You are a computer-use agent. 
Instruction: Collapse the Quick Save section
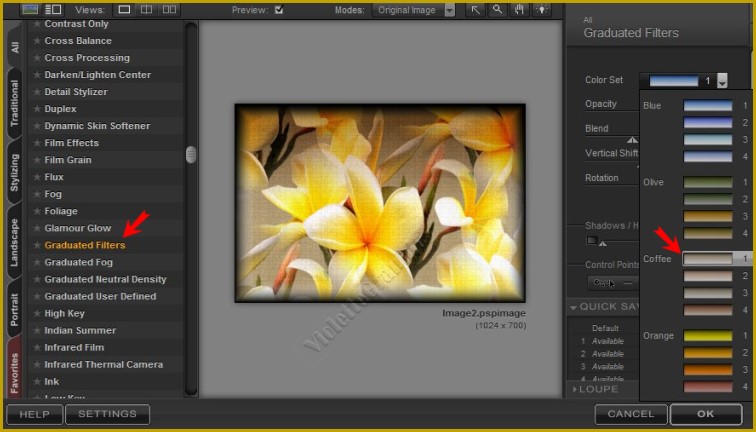(575, 306)
